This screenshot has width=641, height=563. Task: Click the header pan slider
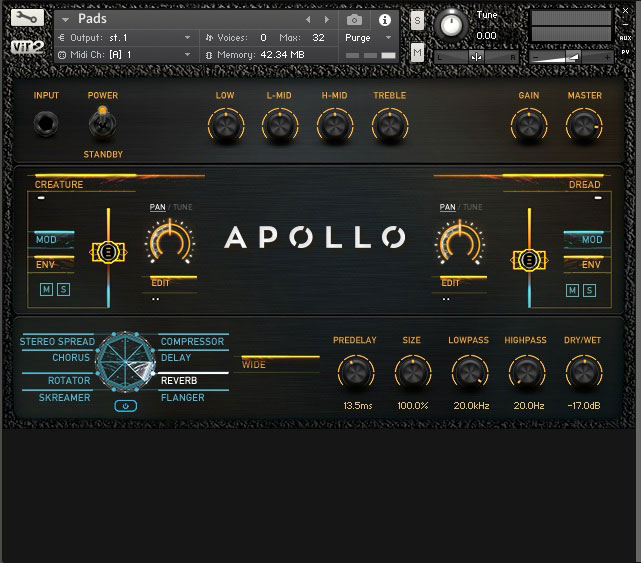tap(476, 57)
